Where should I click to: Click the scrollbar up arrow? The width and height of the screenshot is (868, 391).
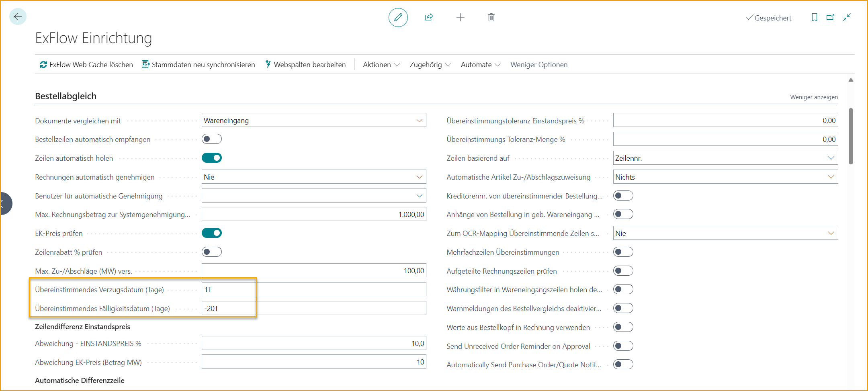coord(851,80)
